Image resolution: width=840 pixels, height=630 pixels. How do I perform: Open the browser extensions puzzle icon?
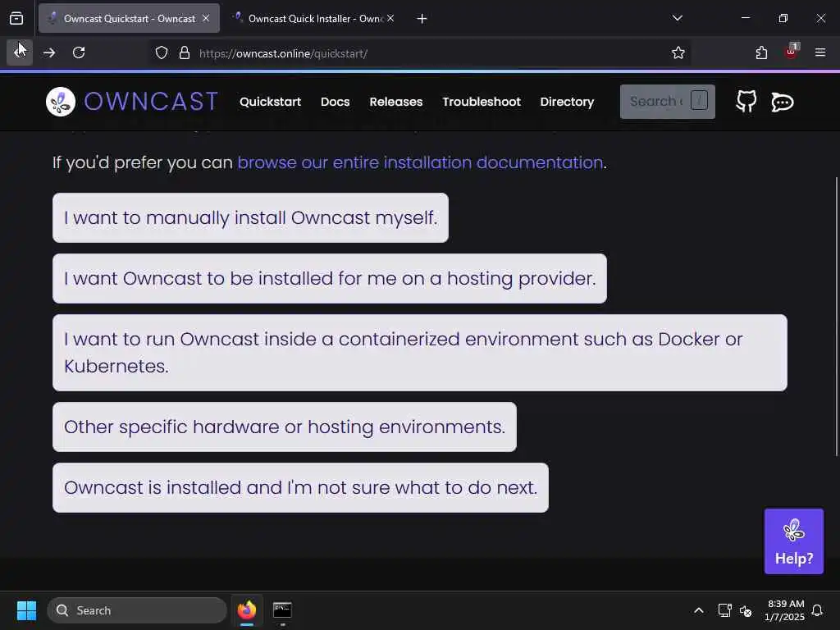tap(761, 52)
